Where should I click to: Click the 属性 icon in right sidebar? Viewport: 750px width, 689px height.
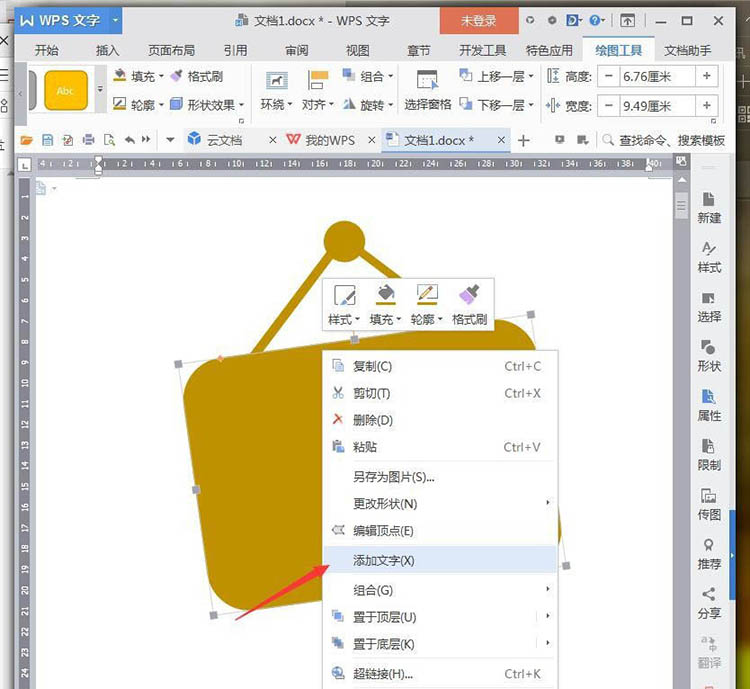(x=709, y=404)
